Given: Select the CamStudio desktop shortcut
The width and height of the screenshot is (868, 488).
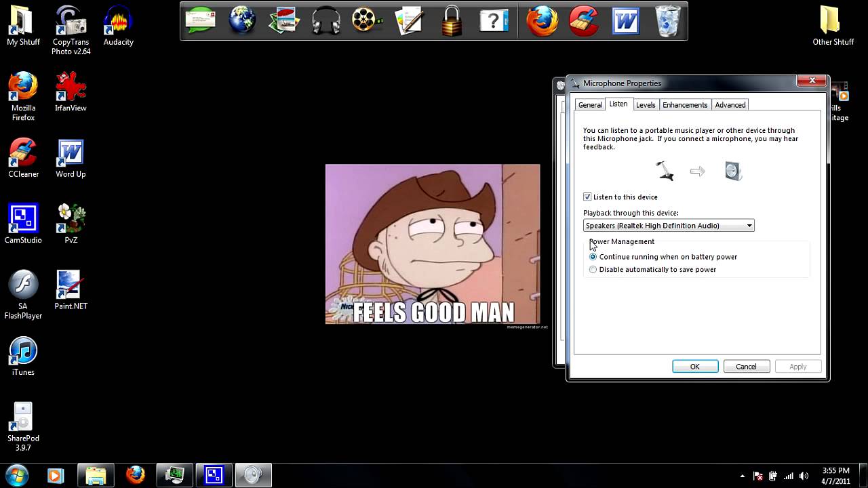Looking at the screenshot, I should [x=23, y=224].
